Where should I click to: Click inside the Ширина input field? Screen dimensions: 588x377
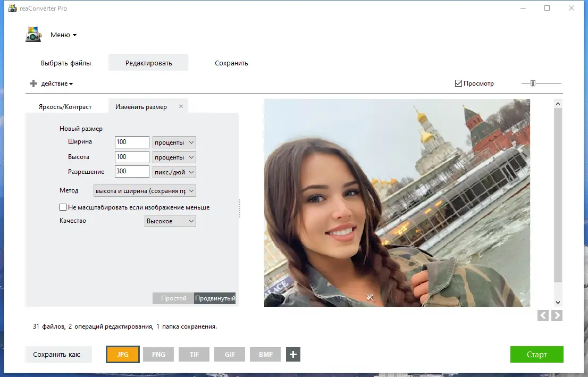[131, 142]
